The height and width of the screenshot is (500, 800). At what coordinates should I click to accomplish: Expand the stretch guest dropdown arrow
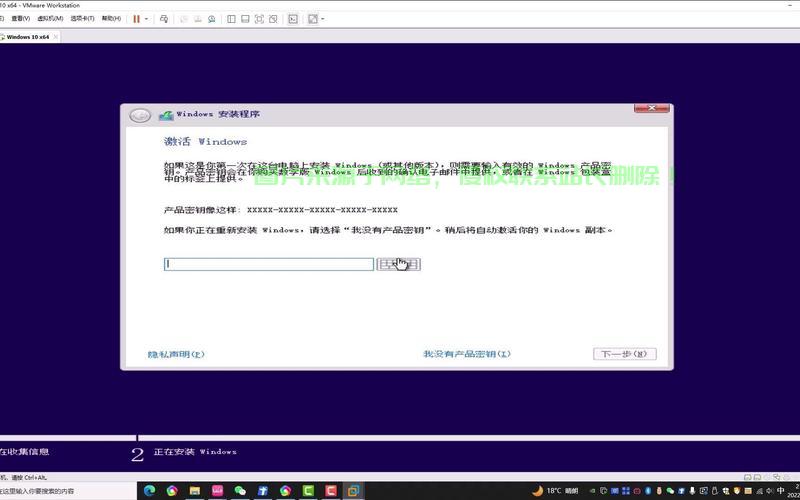pyautogui.click(x=322, y=19)
